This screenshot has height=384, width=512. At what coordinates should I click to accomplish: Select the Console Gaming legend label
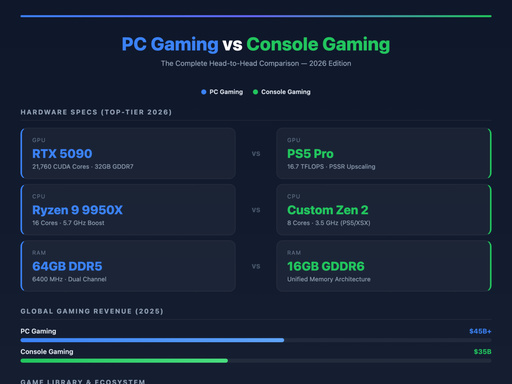point(286,92)
